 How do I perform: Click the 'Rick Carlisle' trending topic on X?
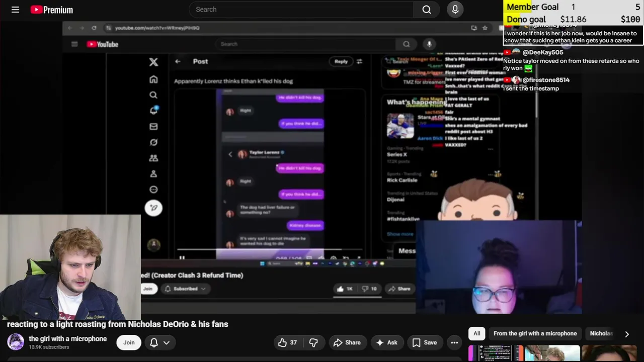(402, 180)
